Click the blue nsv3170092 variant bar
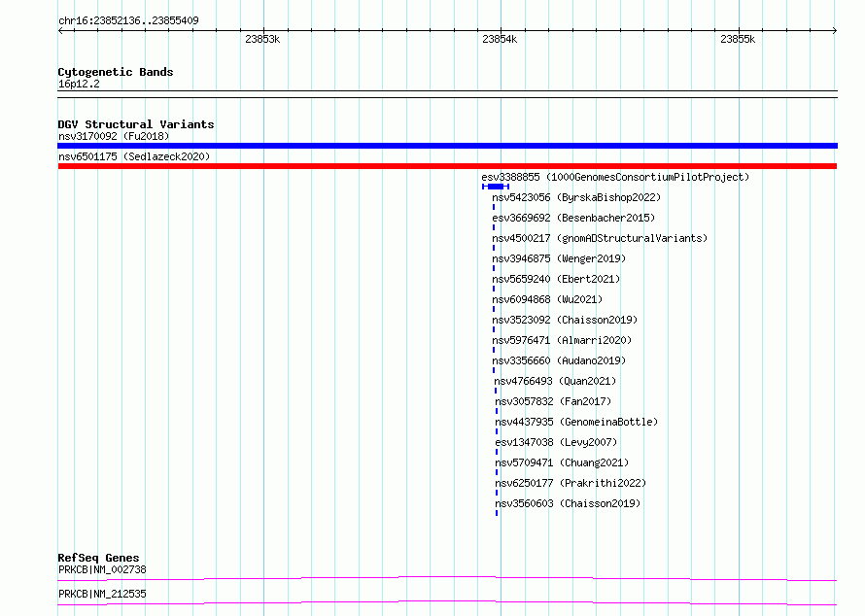The image size is (865, 616). click(x=447, y=146)
